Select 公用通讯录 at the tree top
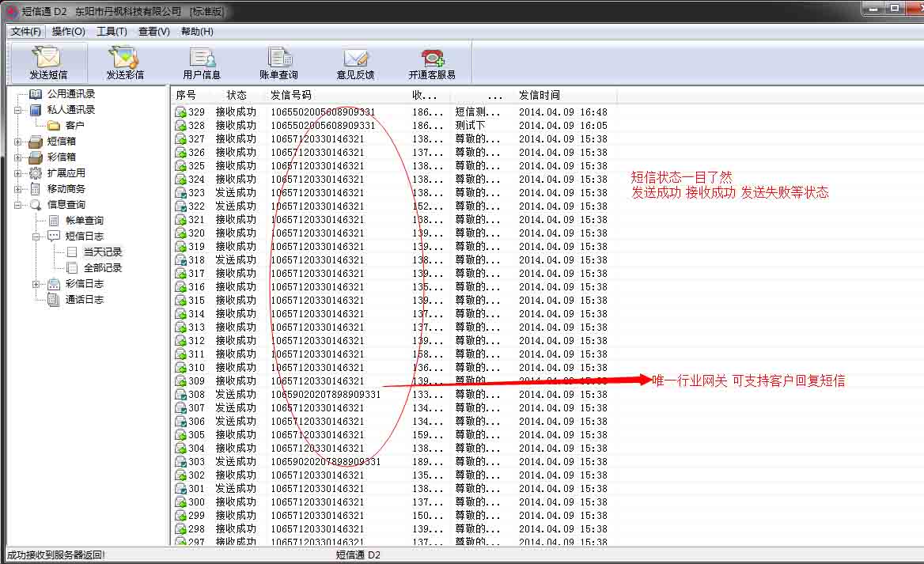 (x=70, y=93)
